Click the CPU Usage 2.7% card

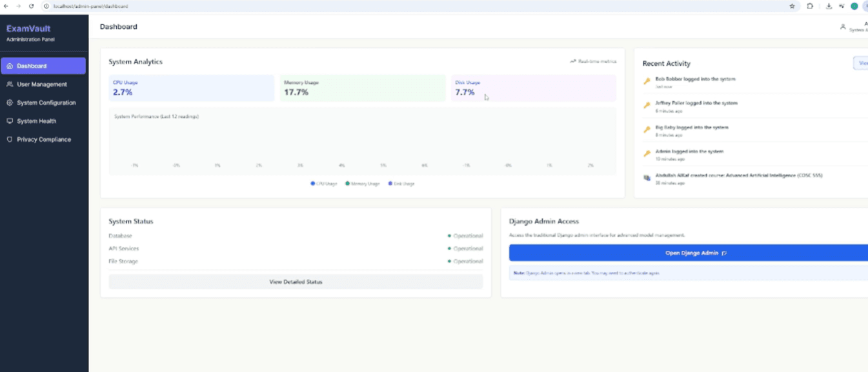tap(192, 88)
